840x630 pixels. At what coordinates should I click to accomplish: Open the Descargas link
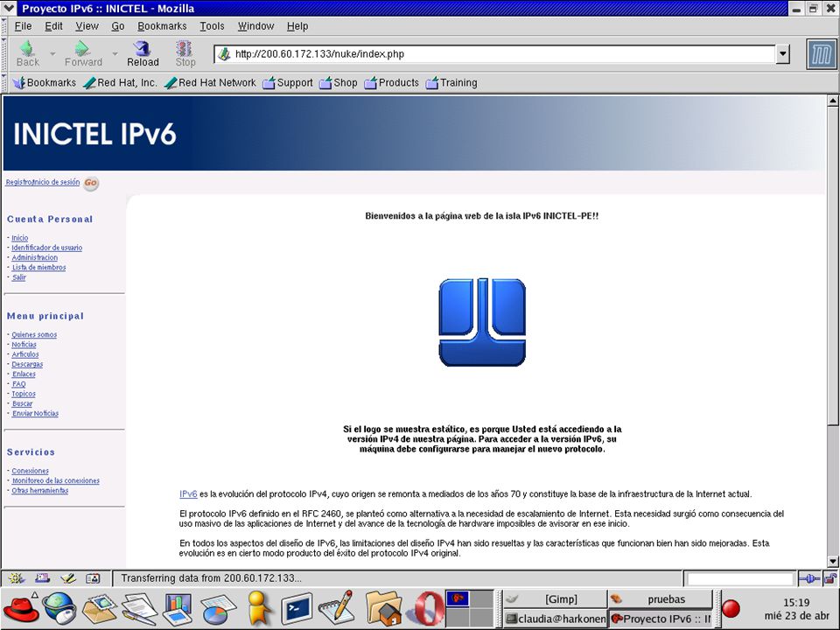(27, 364)
